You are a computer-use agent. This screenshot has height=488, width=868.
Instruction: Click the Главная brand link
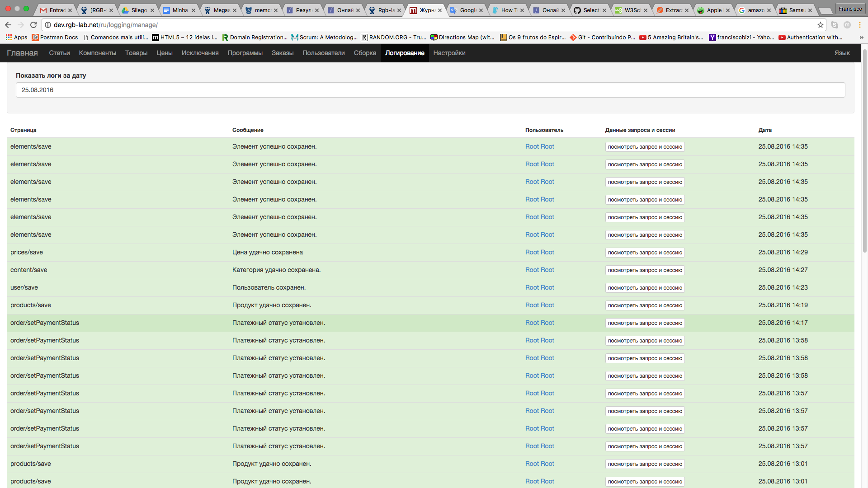(22, 53)
